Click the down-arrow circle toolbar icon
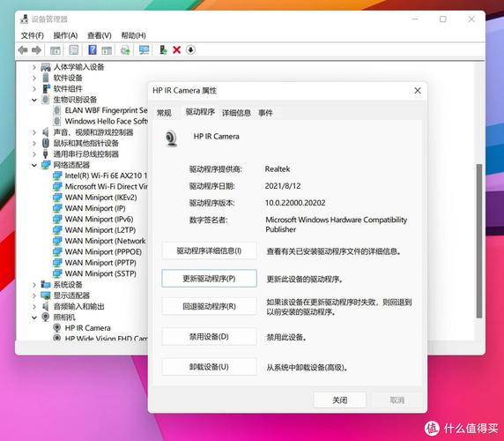This screenshot has width=504, height=441. (x=190, y=50)
